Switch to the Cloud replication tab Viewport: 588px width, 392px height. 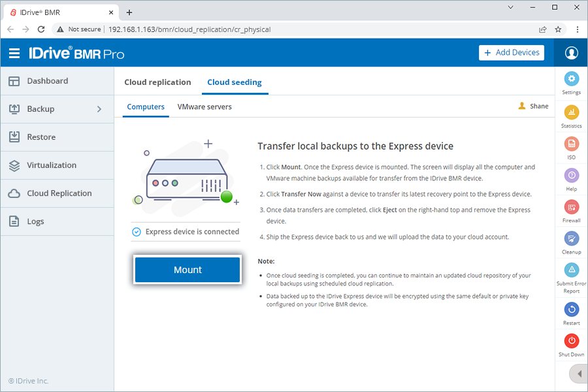click(x=157, y=82)
